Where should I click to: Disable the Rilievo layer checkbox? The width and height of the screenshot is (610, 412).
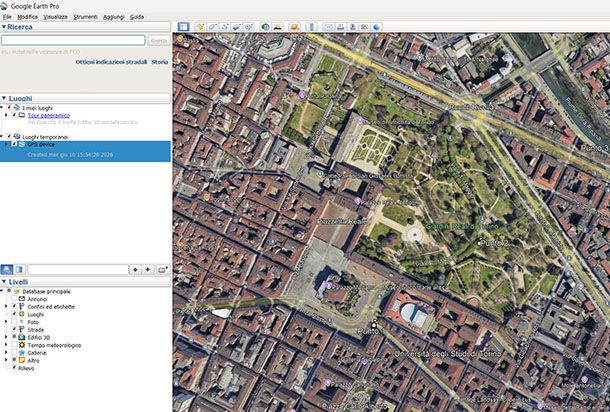14,368
